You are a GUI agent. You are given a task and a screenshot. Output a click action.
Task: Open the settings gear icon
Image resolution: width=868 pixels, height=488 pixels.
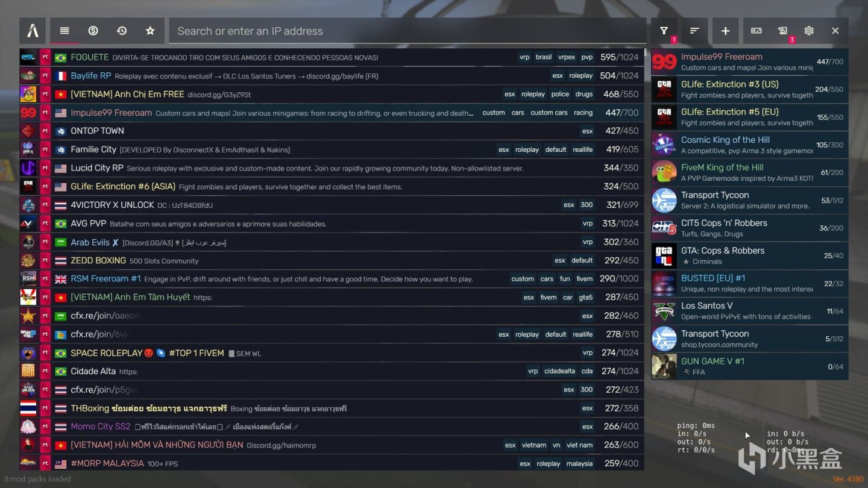(x=809, y=31)
